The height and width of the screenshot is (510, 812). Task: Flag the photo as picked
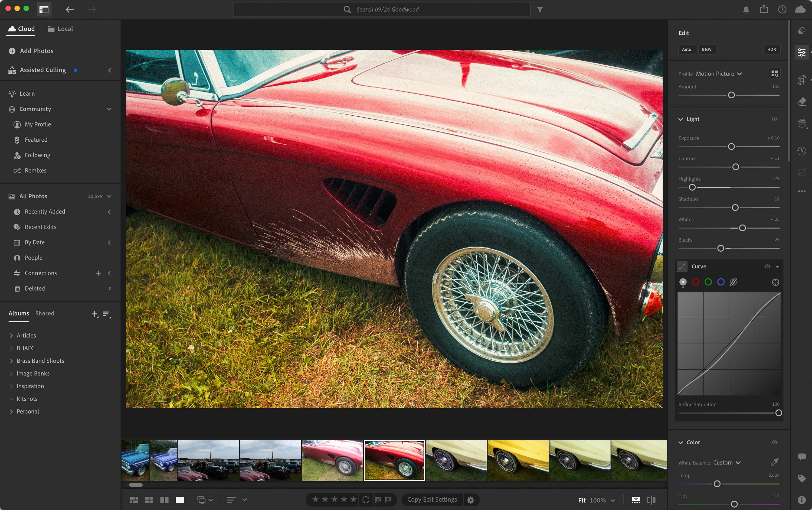click(378, 499)
